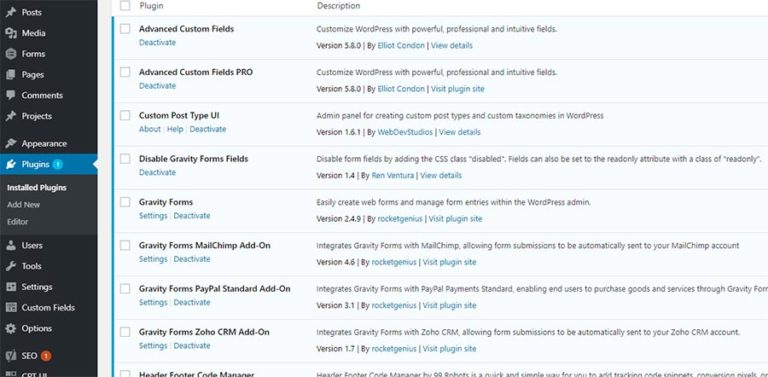768x377 pixels.
Task: Open Help link for Custom Post Type UI
Action: tap(175, 129)
